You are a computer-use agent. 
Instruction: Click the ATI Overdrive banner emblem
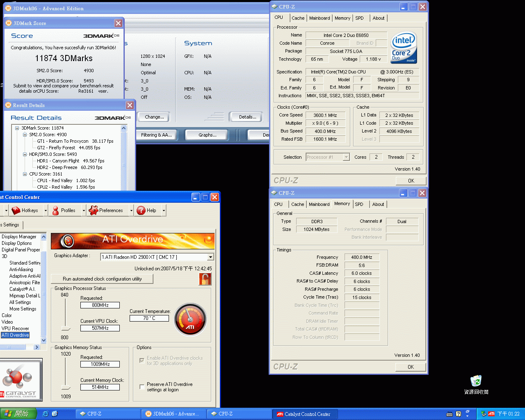click(67, 241)
